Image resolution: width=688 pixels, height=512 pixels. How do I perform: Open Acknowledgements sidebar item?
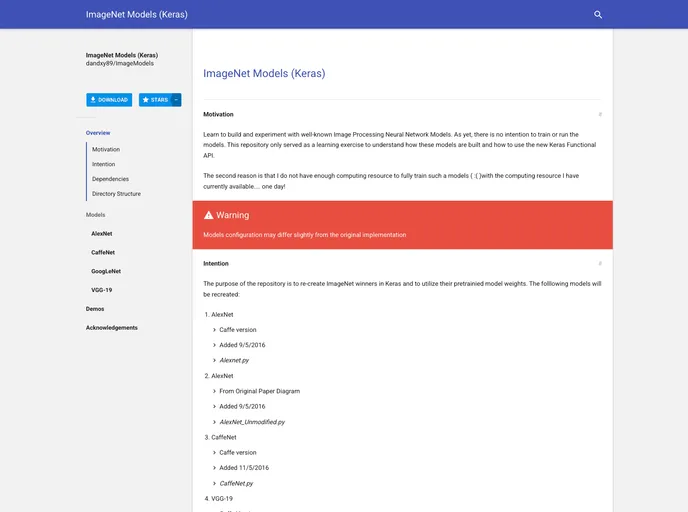[111, 328]
